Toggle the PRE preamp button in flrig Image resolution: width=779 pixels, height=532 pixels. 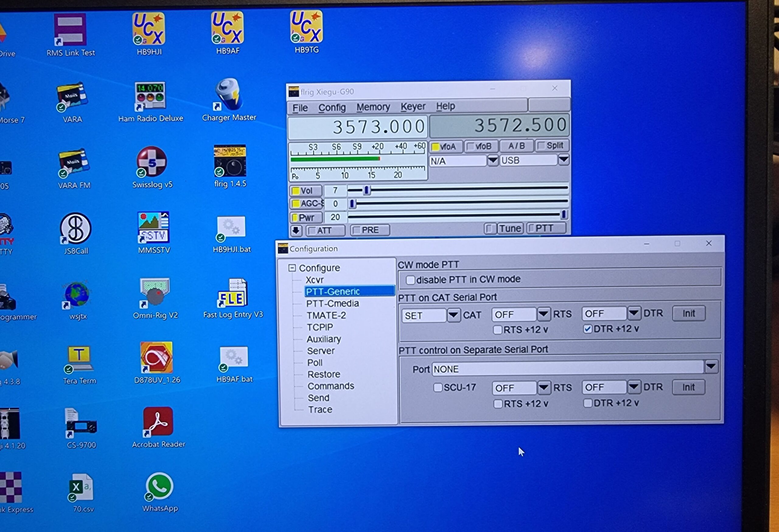(x=370, y=230)
